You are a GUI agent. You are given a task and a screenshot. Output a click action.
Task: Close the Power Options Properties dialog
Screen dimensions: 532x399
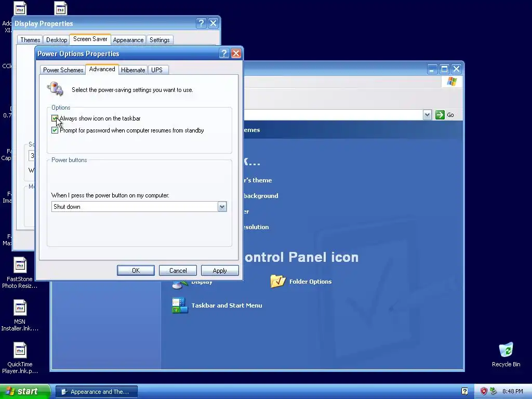[236, 54]
